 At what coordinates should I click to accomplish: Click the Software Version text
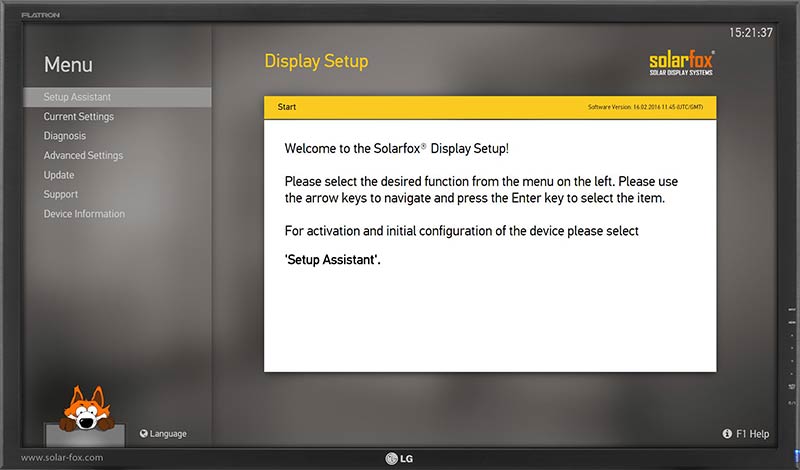tap(645, 107)
